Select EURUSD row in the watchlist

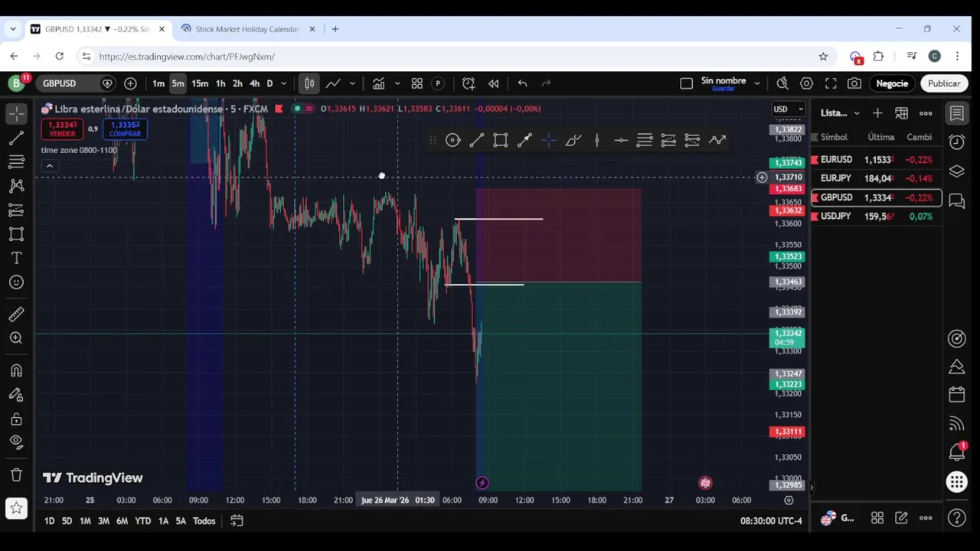pos(876,160)
